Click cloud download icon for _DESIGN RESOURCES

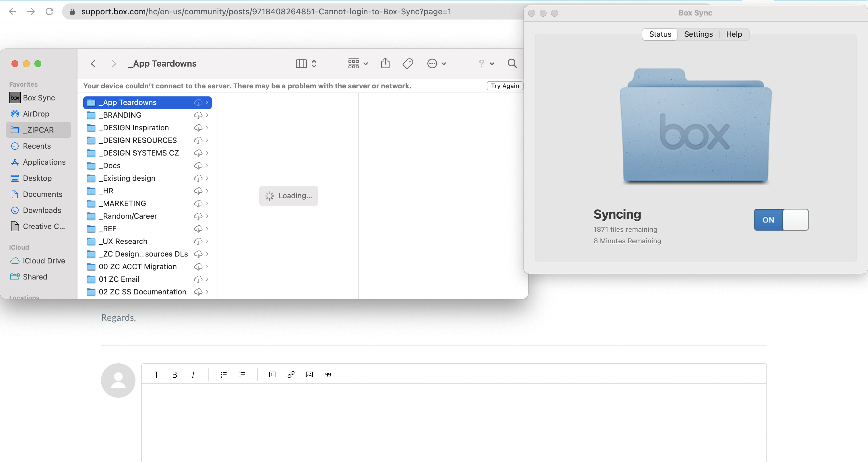[198, 140]
